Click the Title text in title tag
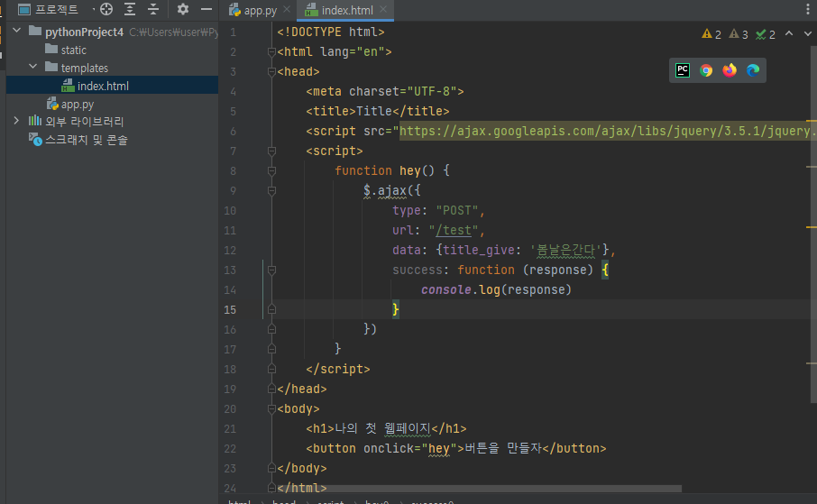Viewport: 817px width, 504px height. click(373, 111)
